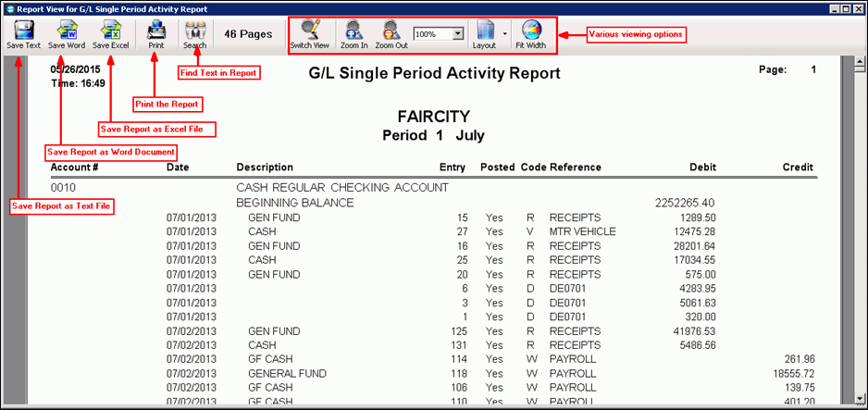Expand the Layout dropdown arrow

point(504,34)
